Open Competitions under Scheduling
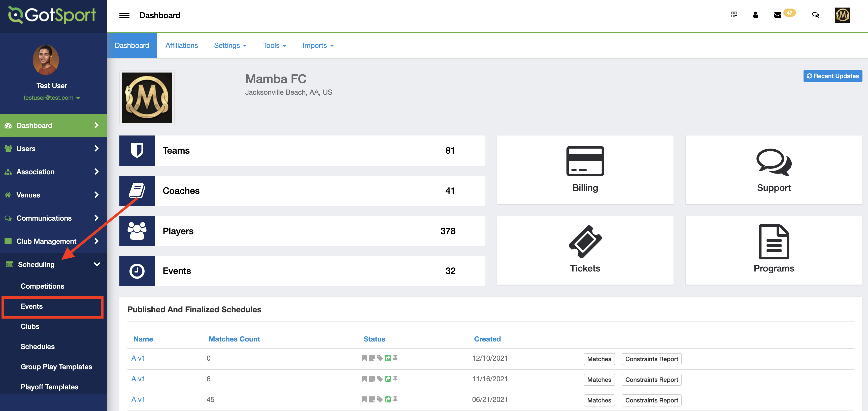The height and width of the screenshot is (411, 868). (43, 286)
